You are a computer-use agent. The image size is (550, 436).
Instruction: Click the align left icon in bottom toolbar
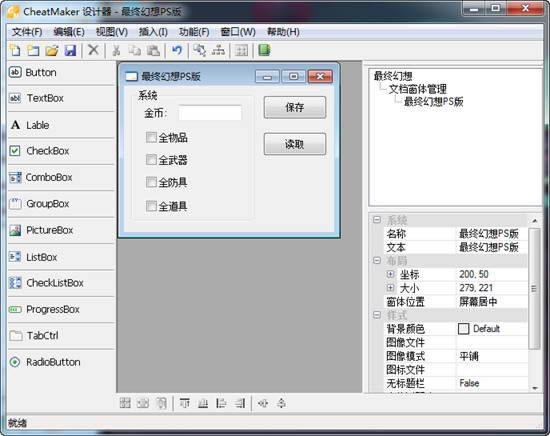coord(221,403)
